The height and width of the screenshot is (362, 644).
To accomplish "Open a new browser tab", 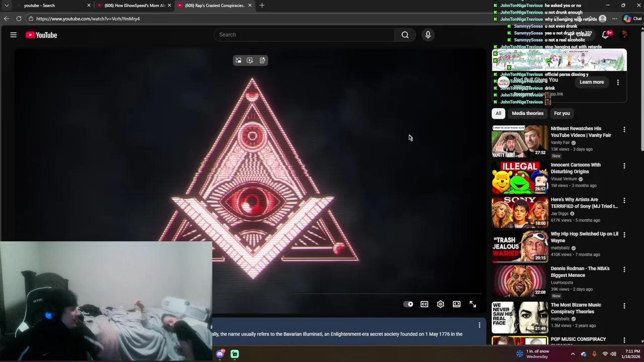I will [262, 6].
